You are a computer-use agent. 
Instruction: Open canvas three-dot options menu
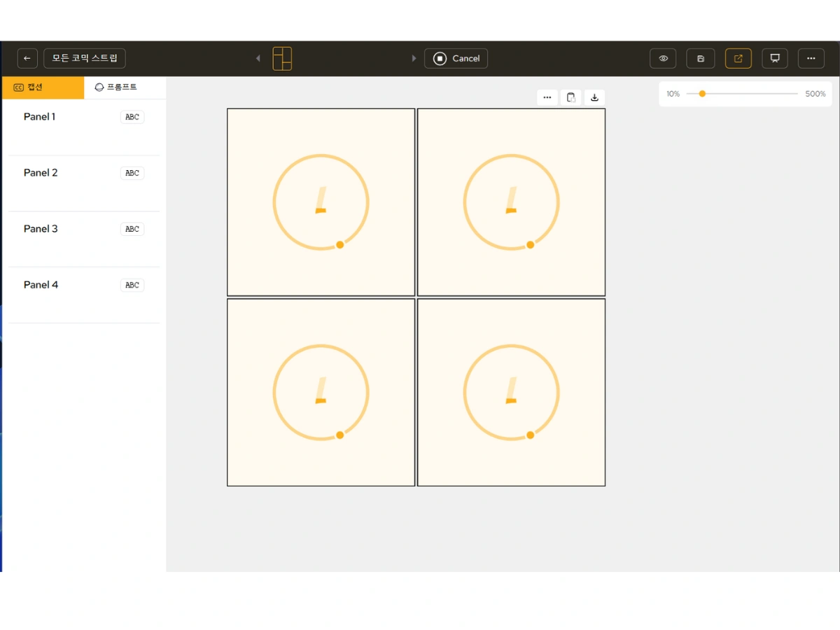tap(547, 97)
